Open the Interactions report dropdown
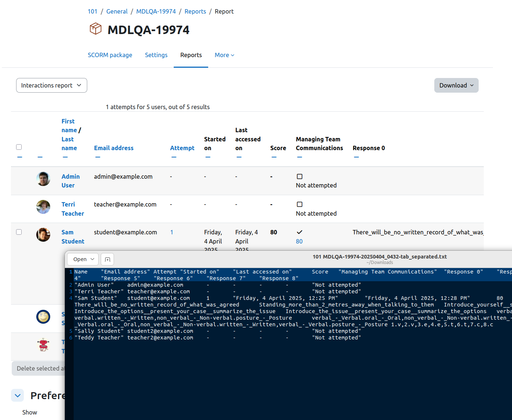This screenshot has width=512, height=420. pos(52,85)
